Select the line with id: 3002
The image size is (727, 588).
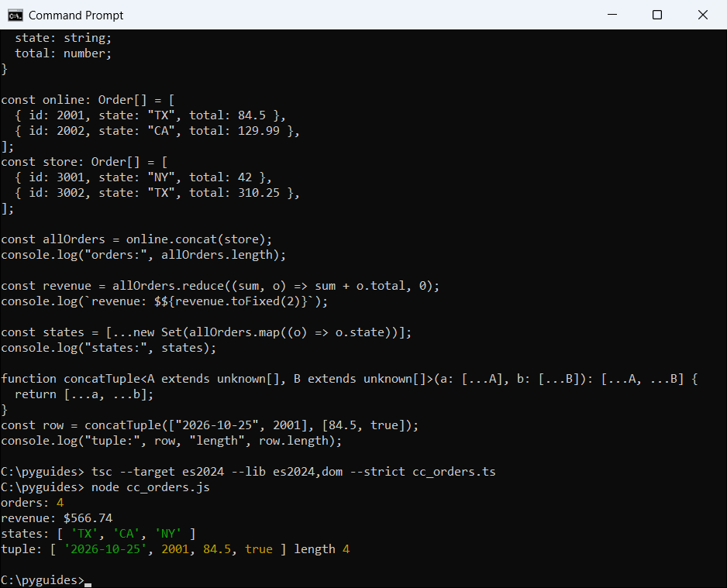(157, 193)
